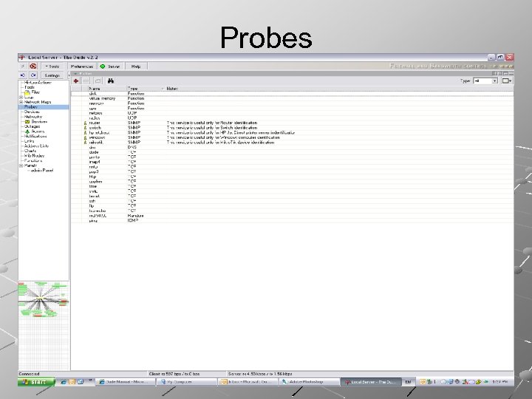Click the red Add probe plus icon
532x399 pixels.
[76, 81]
